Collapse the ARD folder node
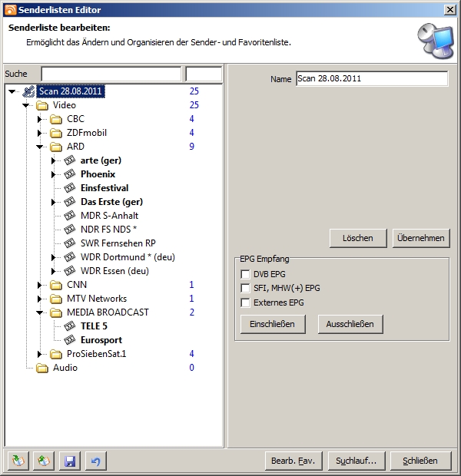The height and width of the screenshot is (476, 461). pyautogui.click(x=39, y=147)
